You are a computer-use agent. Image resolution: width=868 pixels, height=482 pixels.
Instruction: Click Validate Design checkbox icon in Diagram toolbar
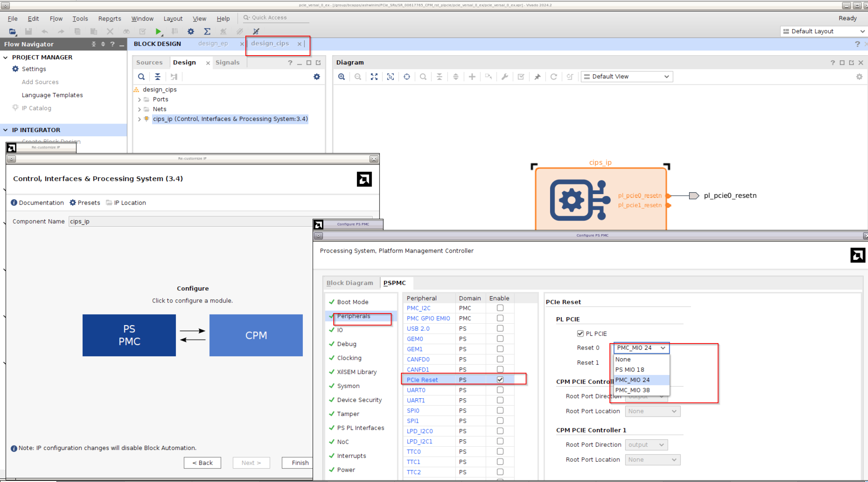[x=521, y=77]
